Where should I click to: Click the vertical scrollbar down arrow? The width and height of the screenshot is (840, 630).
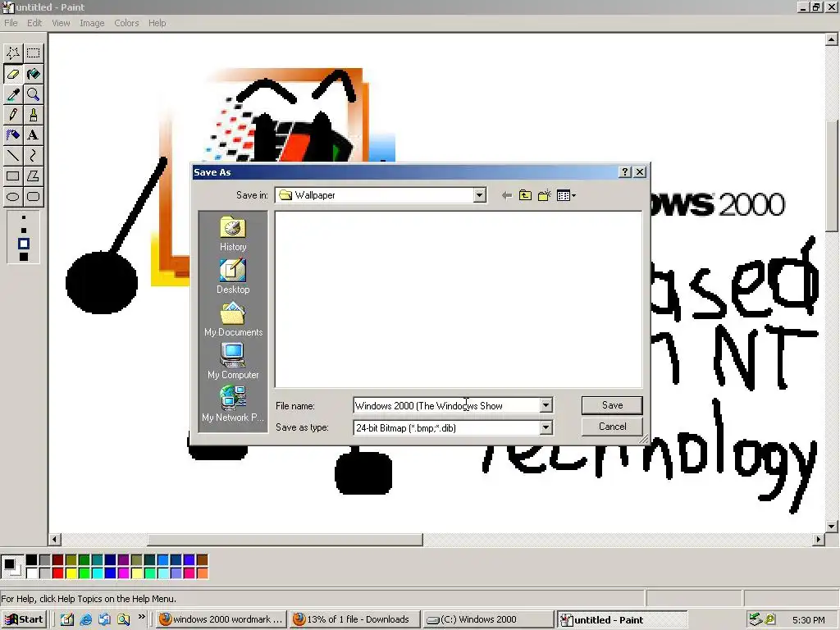coord(832,527)
